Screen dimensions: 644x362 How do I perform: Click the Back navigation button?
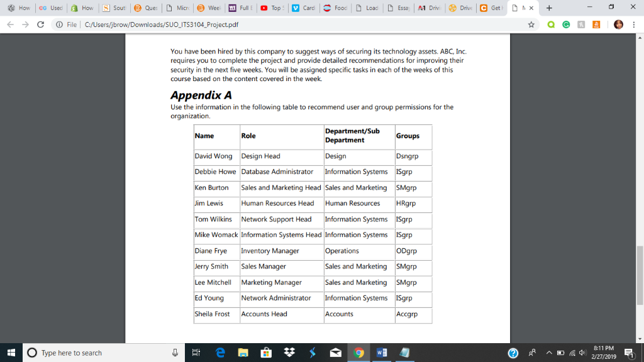click(x=11, y=24)
